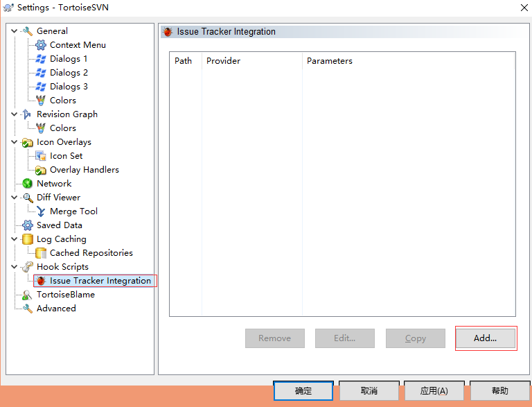Click the Issue Tracker Integration bug icon in tree

(x=41, y=281)
